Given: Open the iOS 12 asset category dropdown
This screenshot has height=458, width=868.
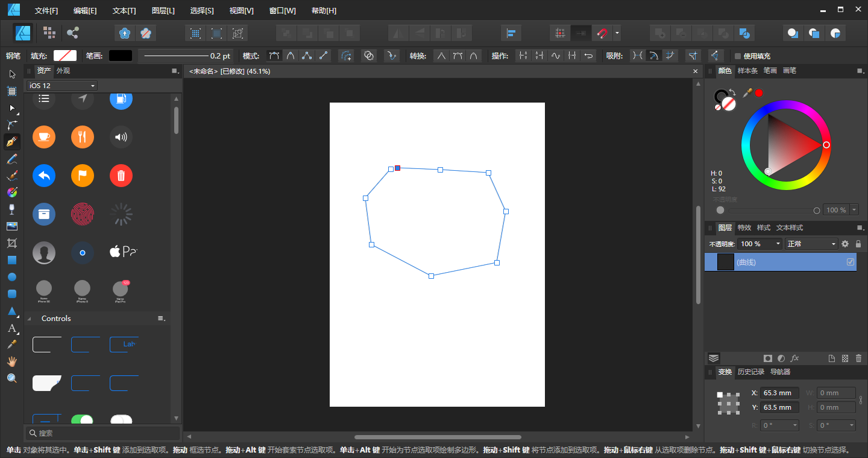Looking at the screenshot, I should 62,86.
